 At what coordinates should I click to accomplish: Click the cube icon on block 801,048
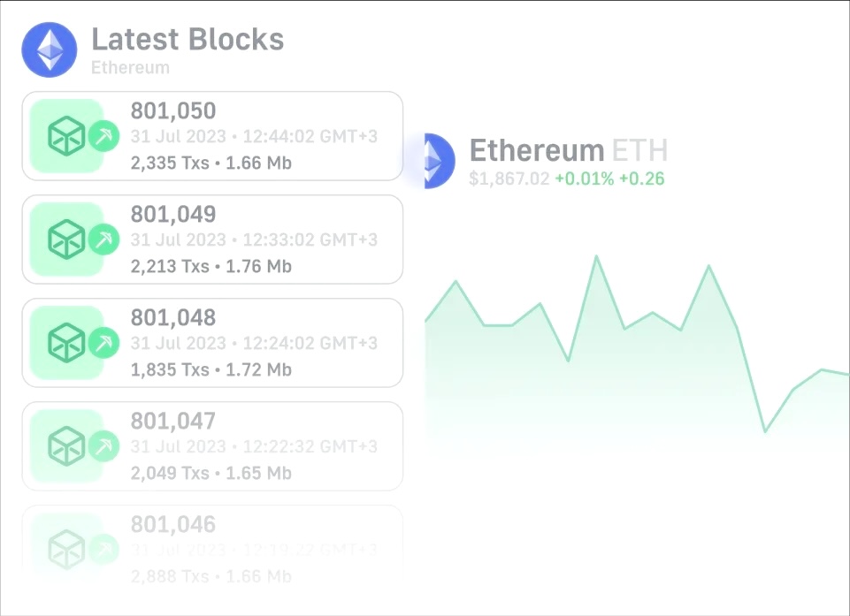(x=65, y=342)
